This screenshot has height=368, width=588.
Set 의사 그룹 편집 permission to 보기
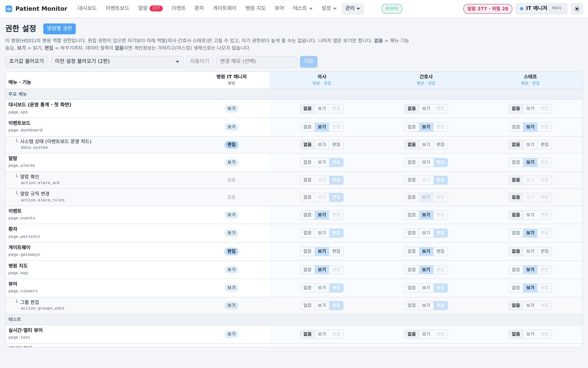coord(322,305)
